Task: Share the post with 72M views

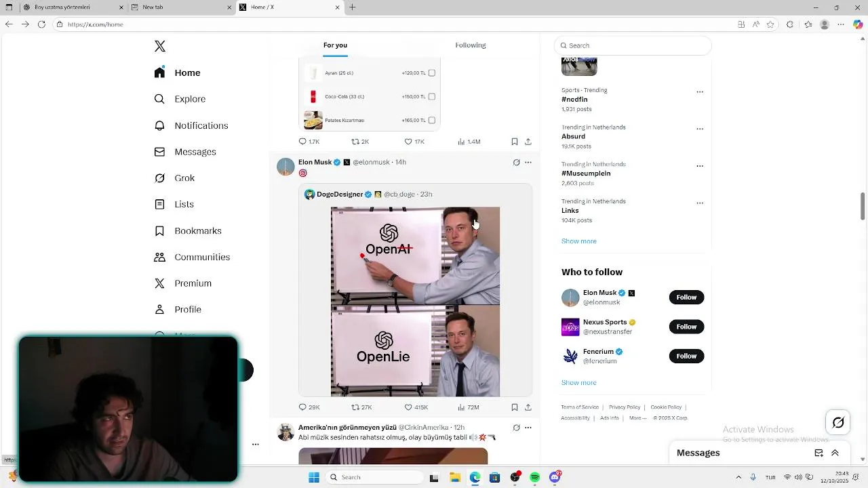Action: tap(528, 407)
